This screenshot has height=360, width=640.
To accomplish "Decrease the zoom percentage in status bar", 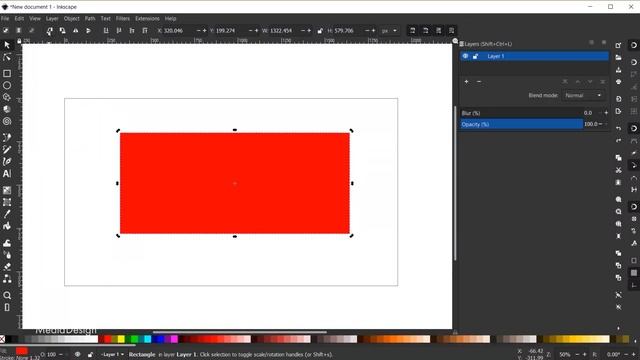I will coord(578,354).
